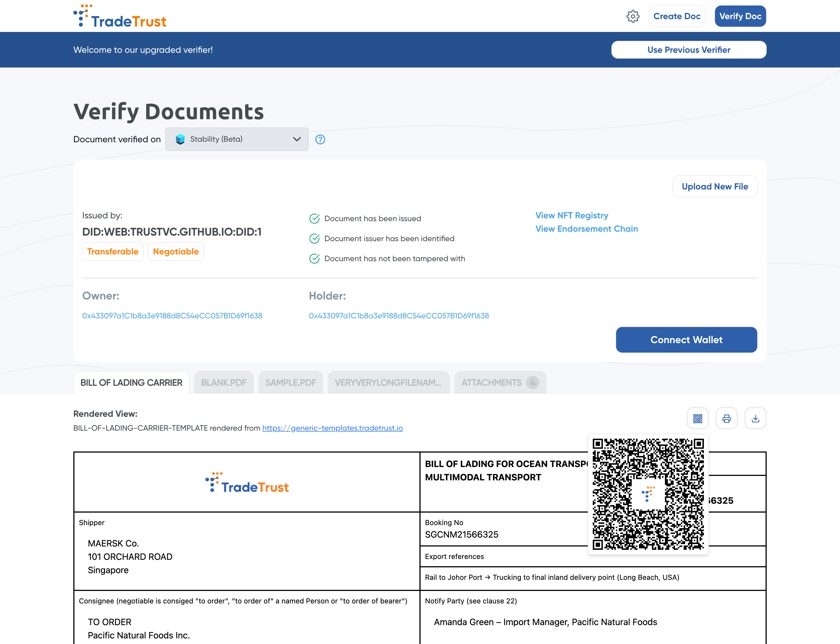Click the network dropdown chevron arrow
Image resolution: width=840 pixels, height=644 pixels.
coord(297,139)
